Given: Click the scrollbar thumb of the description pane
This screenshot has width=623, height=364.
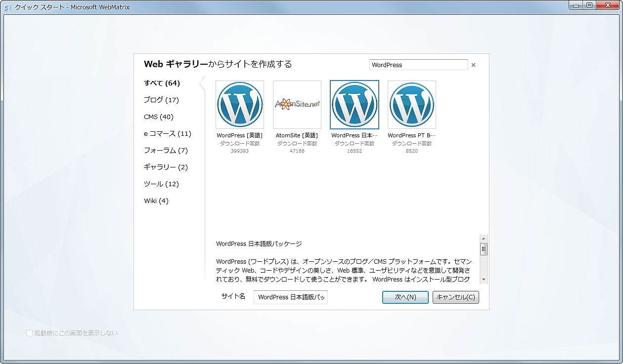Looking at the screenshot, I should [x=483, y=249].
